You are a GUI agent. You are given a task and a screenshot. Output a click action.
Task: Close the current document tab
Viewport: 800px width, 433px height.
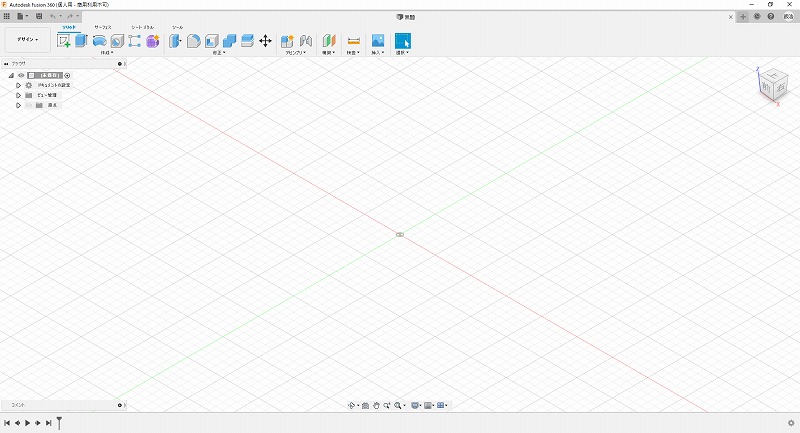pos(731,17)
